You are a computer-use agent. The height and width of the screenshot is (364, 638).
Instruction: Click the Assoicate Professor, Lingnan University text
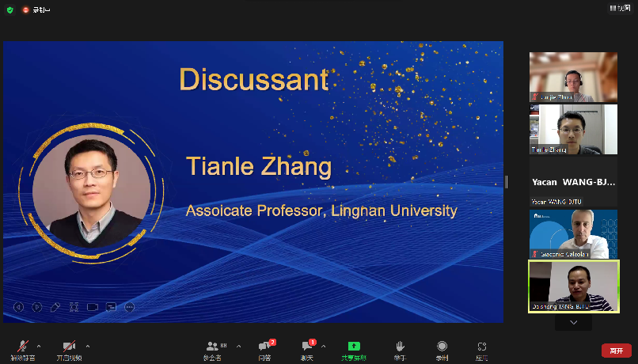321,210
